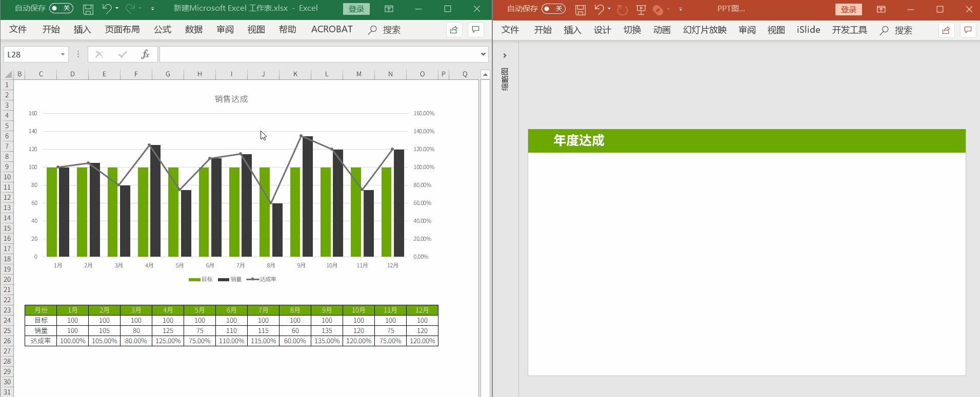Open the 文件 menu in PowerPoint

(510, 30)
